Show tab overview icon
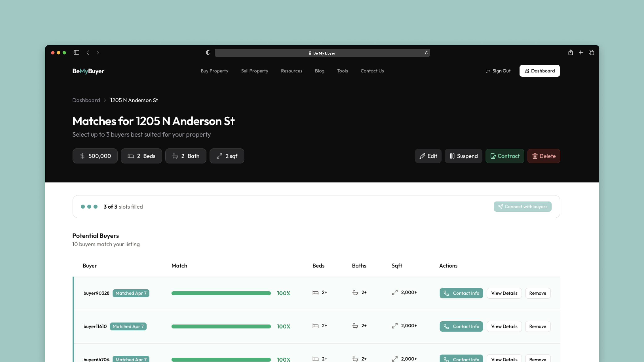The width and height of the screenshot is (644, 362). 591,52
